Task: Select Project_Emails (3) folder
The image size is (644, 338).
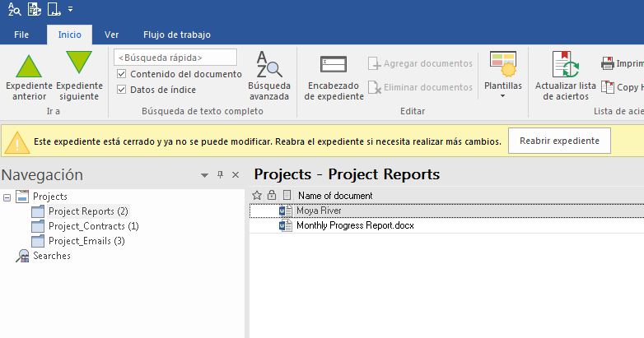Action: [86, 241]
